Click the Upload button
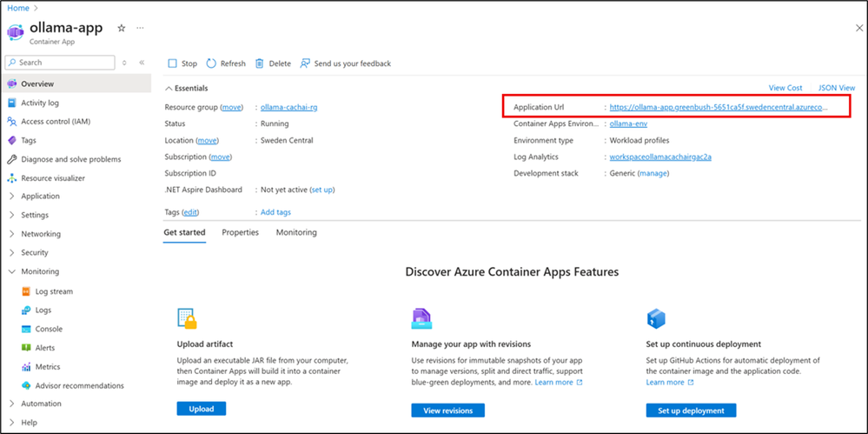 (x=202, y=409)
